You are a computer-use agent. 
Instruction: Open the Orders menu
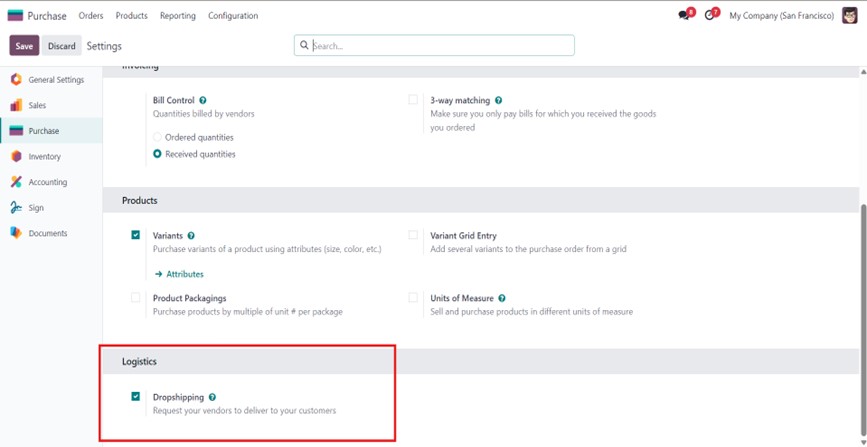91,16
